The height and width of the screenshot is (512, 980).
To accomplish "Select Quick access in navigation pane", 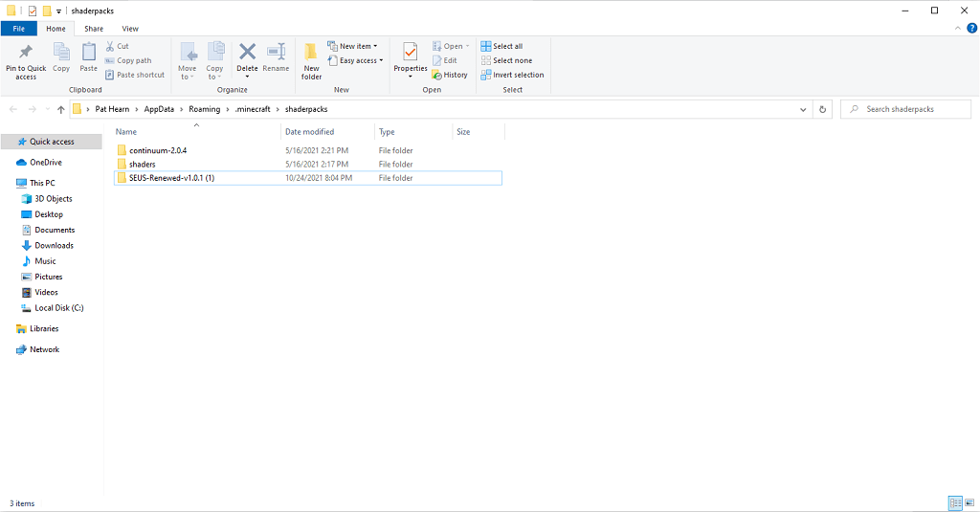I will point(52,142).
